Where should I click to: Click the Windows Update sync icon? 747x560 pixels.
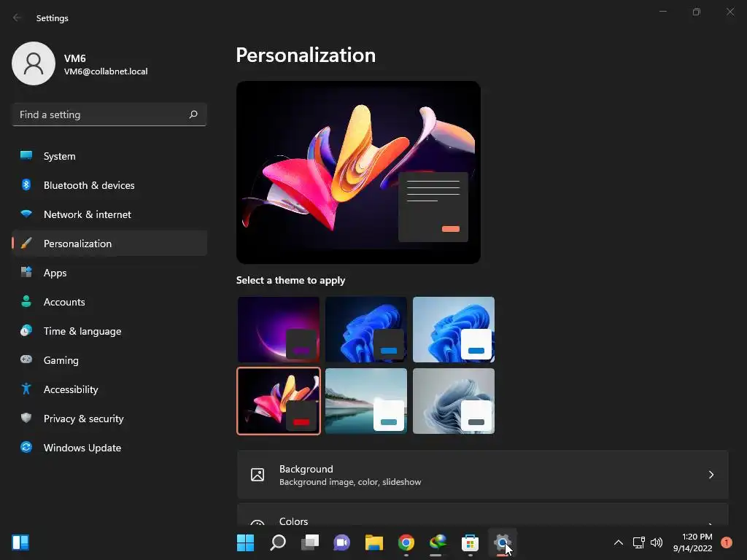coord(26,447)
